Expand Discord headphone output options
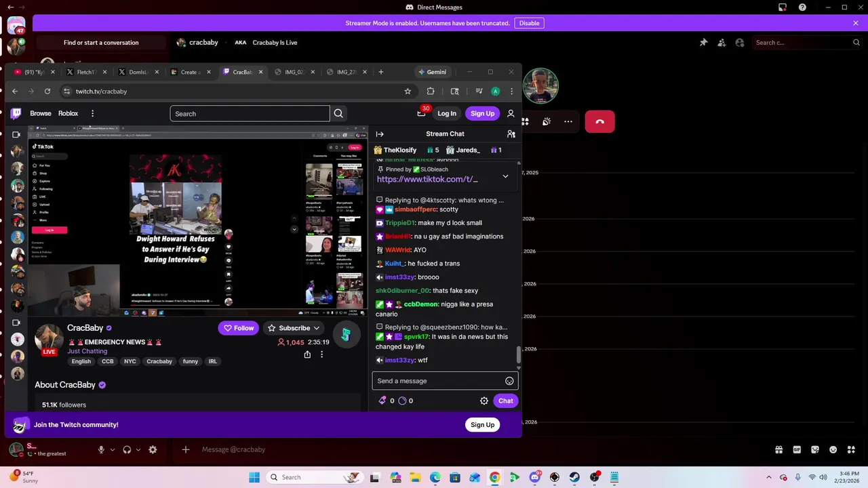This screenshot has height=488, width=868. tap(138, 449)
